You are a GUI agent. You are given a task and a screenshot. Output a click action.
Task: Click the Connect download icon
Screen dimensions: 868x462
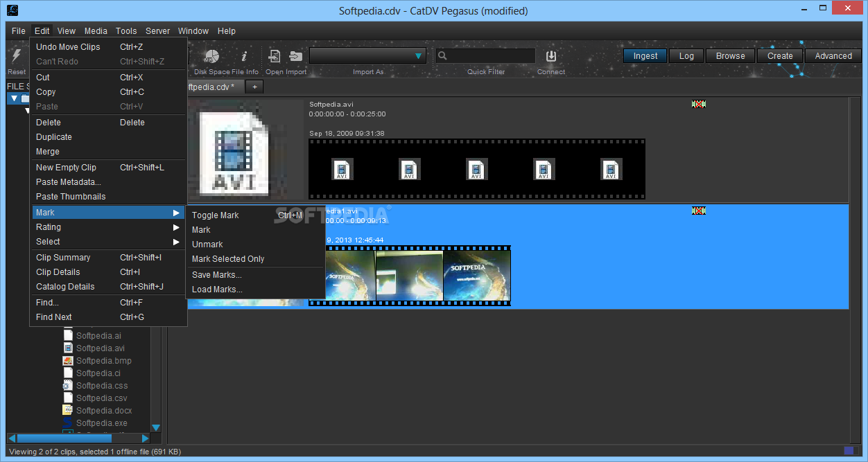pyautogui.click(x=550, y=56)
